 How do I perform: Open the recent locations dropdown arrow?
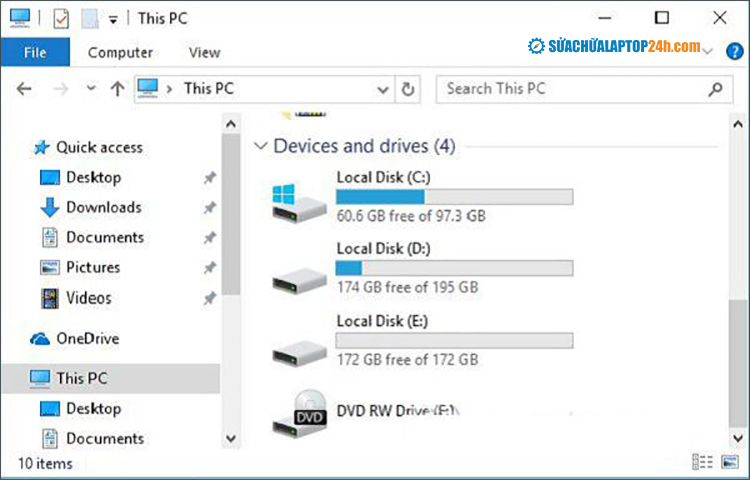[x=91, y=88]
